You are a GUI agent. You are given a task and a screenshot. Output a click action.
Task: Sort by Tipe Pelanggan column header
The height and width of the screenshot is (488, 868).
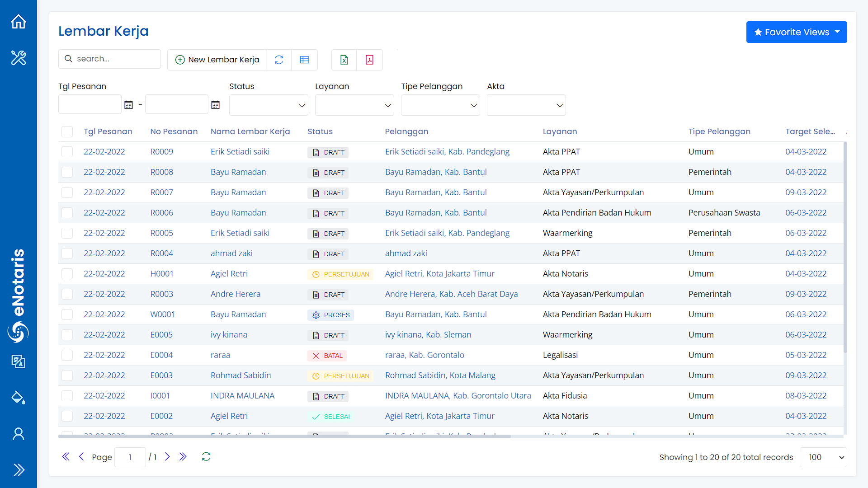[x=719, y=131]
